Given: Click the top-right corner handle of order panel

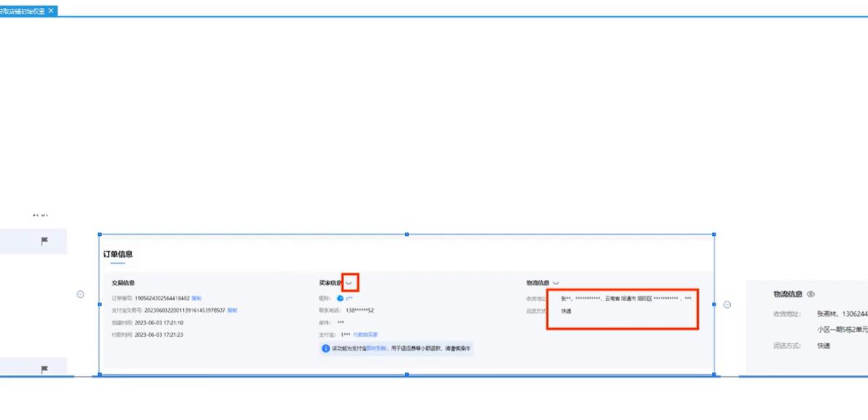Looking at the screenshot, I should pyautogui.click(x=714, y=235).
